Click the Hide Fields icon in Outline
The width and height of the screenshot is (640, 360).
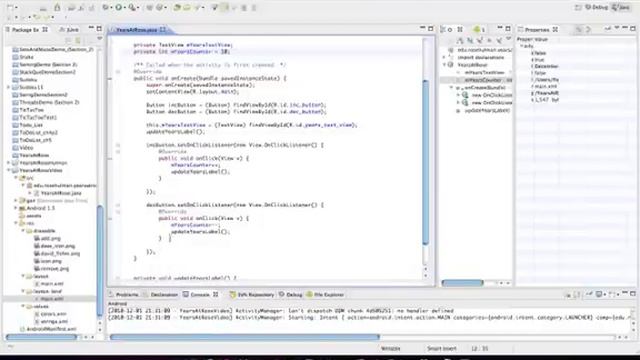pyautogui.click(x=470, y=40)
